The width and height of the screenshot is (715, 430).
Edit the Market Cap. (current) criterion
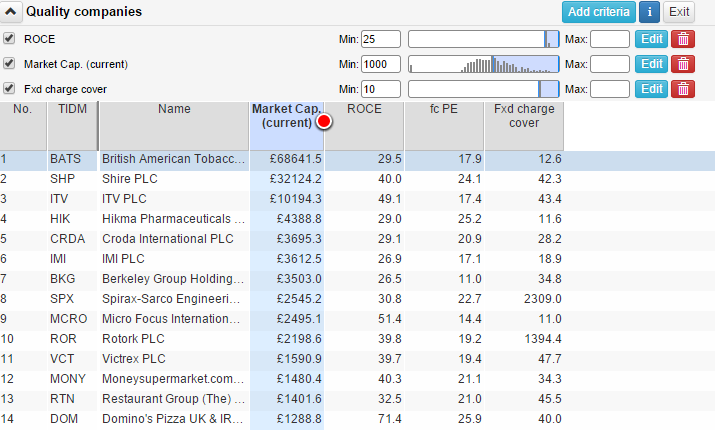[651, 64]
